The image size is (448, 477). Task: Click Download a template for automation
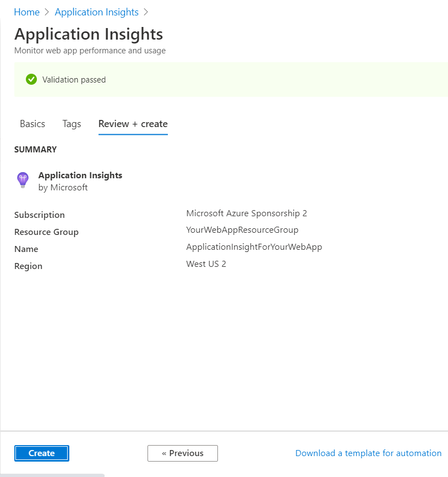(368, 453)
